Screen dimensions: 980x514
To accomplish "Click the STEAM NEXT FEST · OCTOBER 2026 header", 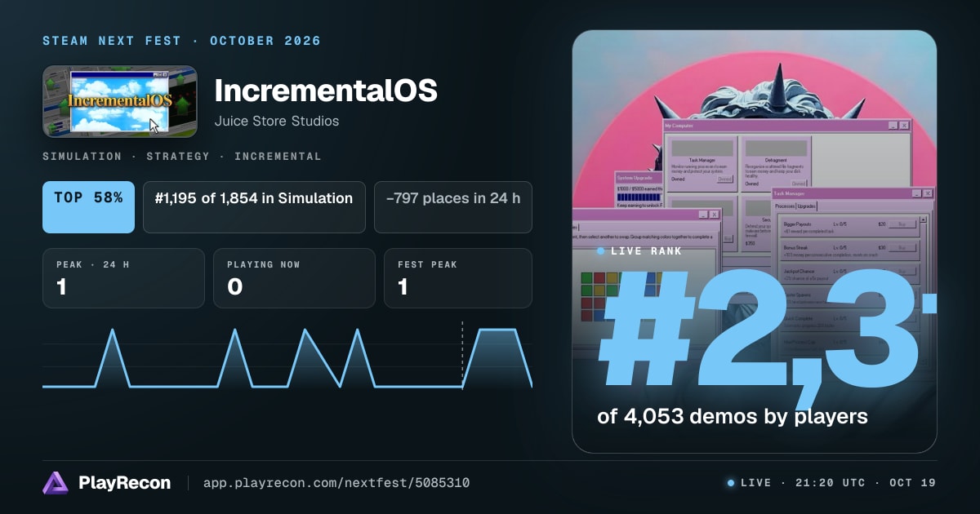I will point(181,41).
